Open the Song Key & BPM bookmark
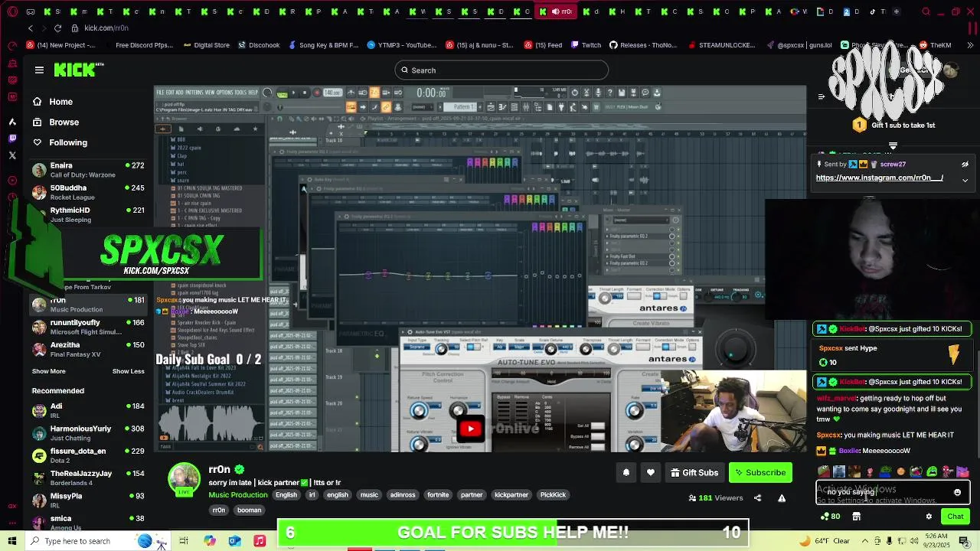 click(322, 45)
